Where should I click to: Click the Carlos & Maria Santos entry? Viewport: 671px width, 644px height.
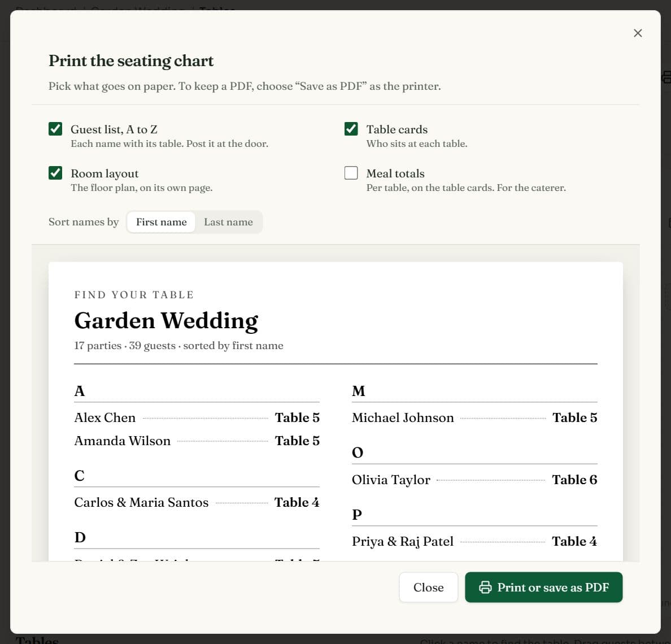point(197,502)
